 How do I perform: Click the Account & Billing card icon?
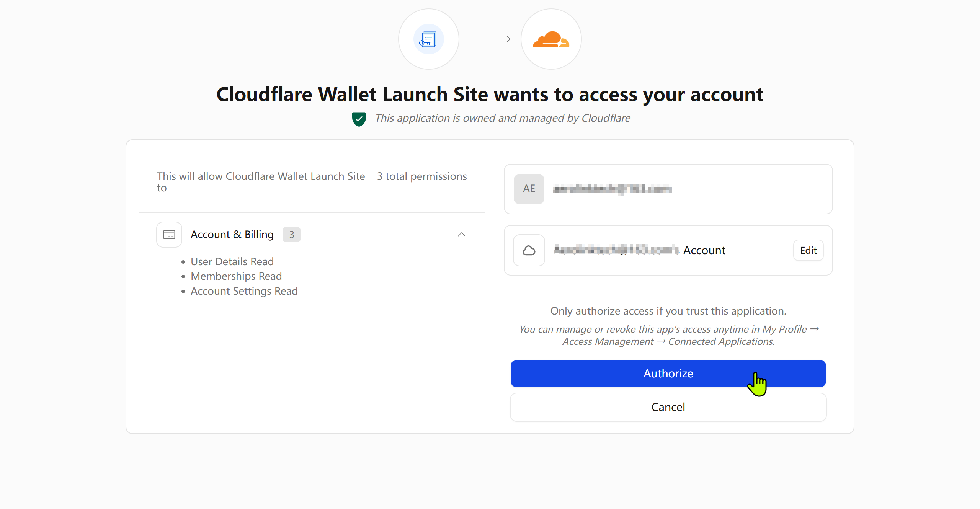click(x=169, y=235)
